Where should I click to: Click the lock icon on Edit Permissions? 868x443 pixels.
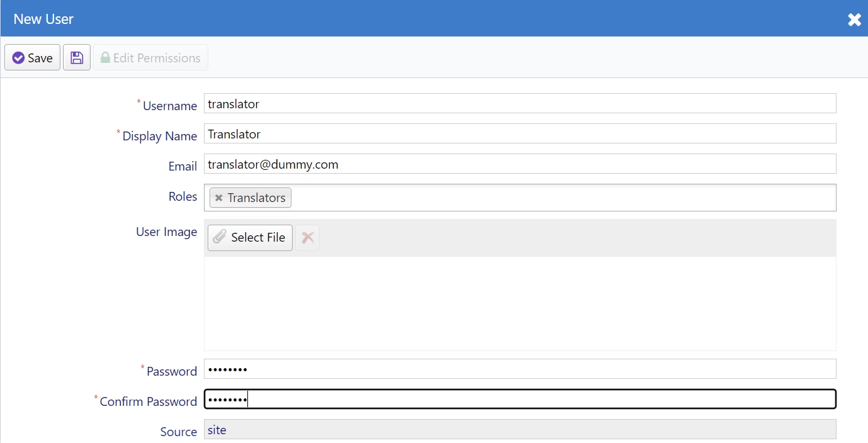coord(106,57)
